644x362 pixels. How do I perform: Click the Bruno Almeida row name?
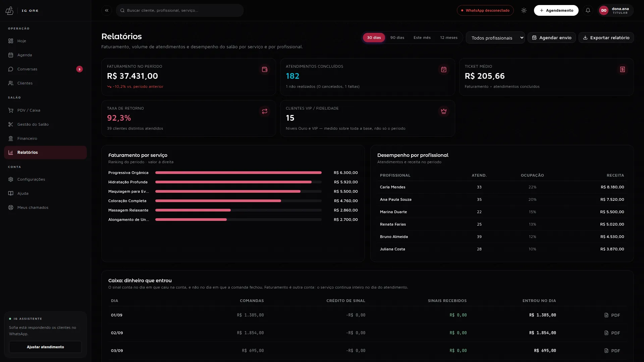pos(394,237)
